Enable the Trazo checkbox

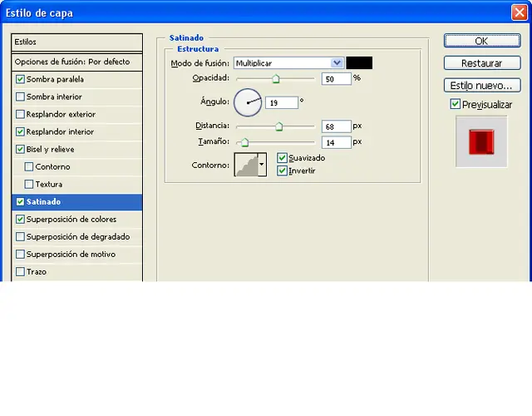(20, 272)
